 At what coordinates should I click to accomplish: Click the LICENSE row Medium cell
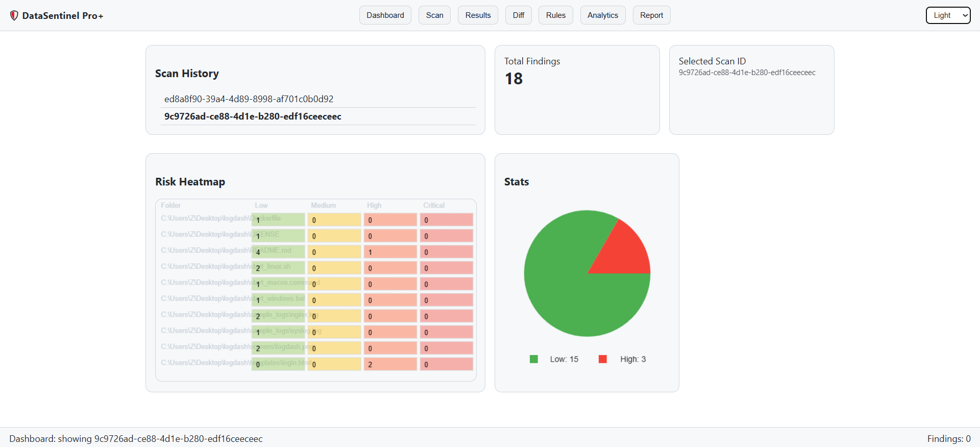[334, 236]
